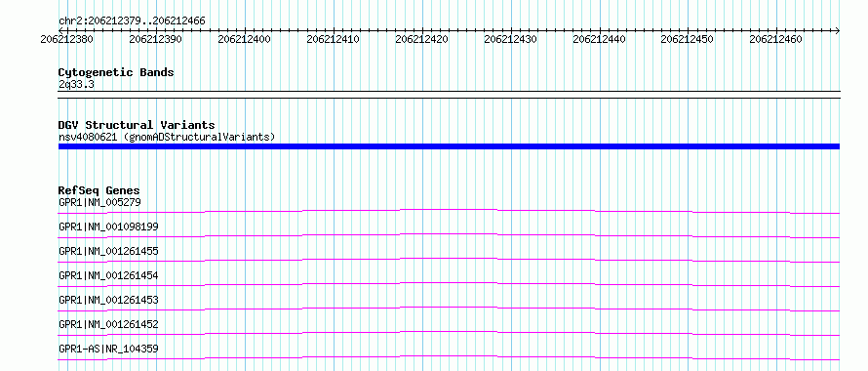The height and width of the screenshot is (371, 868).
Task: Select the GPR1|NM_001261453 transcript
Action: tap(108, 300)
